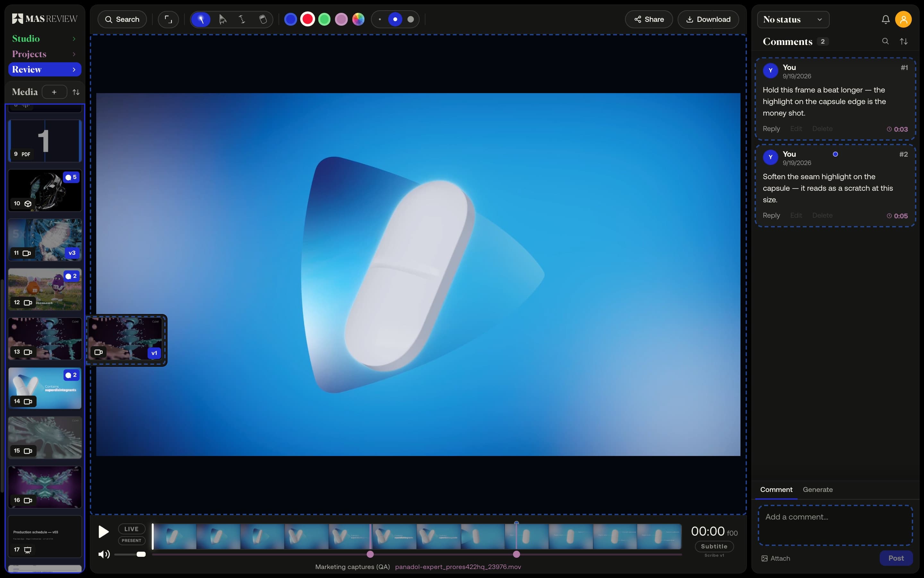
Task: Select the eraser tool
Action: click(x=263, y=19)
